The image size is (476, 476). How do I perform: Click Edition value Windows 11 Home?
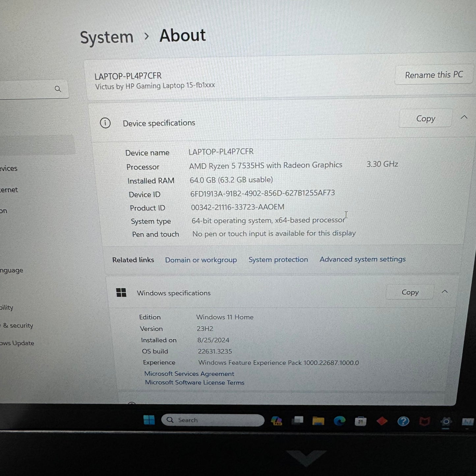click(x=225, y=317)
